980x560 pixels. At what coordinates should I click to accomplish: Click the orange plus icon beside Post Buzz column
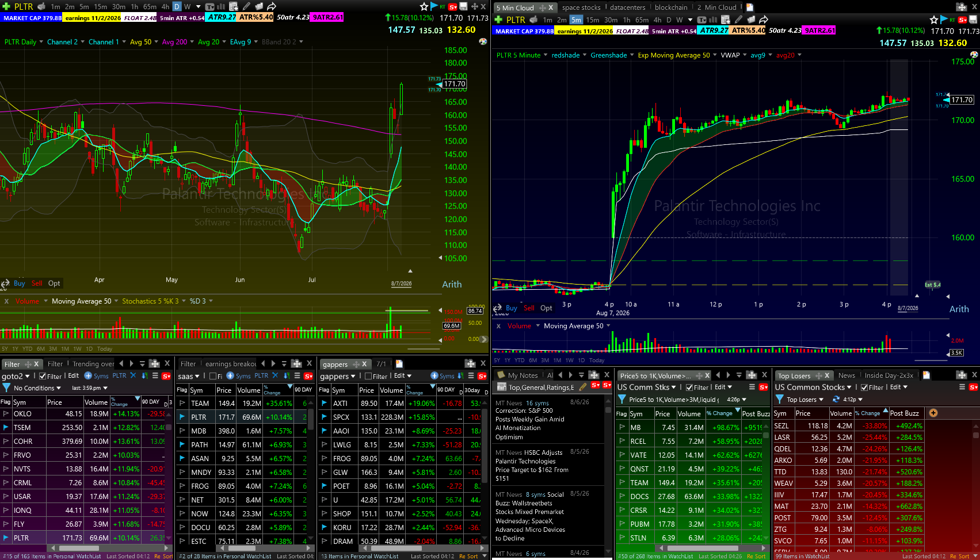tap(933, 413)
